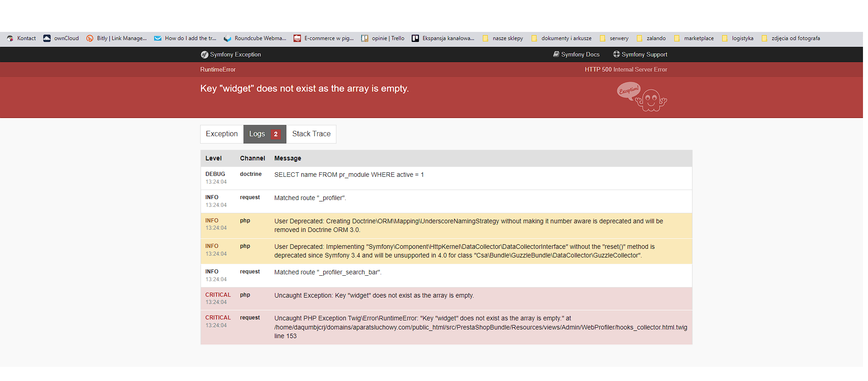Image resolution: width=868 pixels, height=381 pixels.
Task: Open the serwery bookmark folder icon
Action: [x=603, y=38]
